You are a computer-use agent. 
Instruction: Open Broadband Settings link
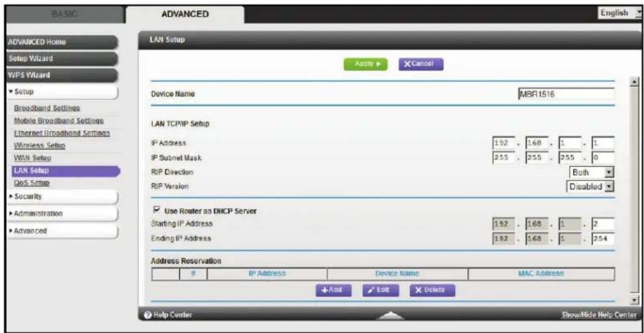(x=46, y=109)
